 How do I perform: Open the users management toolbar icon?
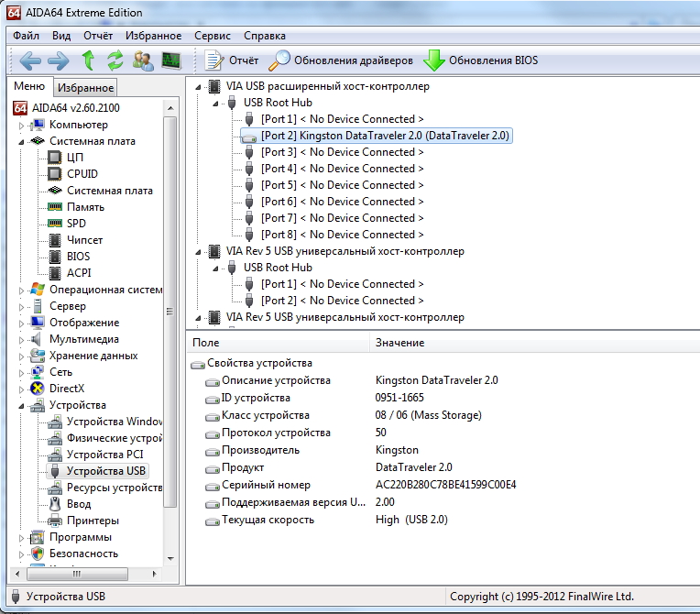tap(143, 60)
